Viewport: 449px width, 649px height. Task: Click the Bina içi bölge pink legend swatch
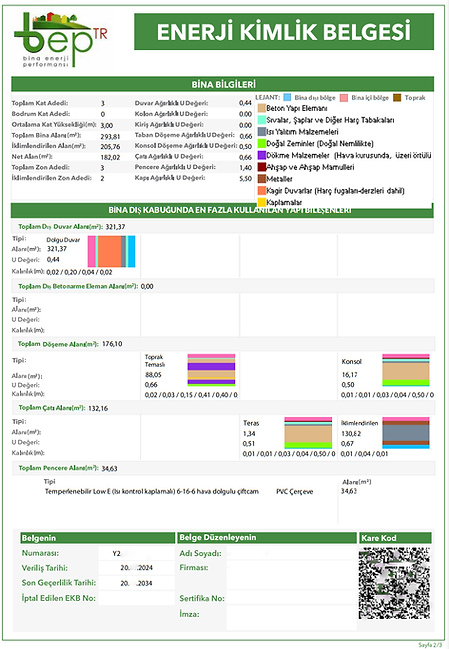(344, 98)
